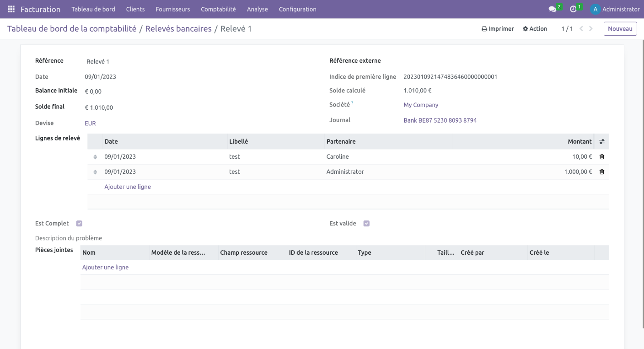Open the My Company link

pos(421,105)
